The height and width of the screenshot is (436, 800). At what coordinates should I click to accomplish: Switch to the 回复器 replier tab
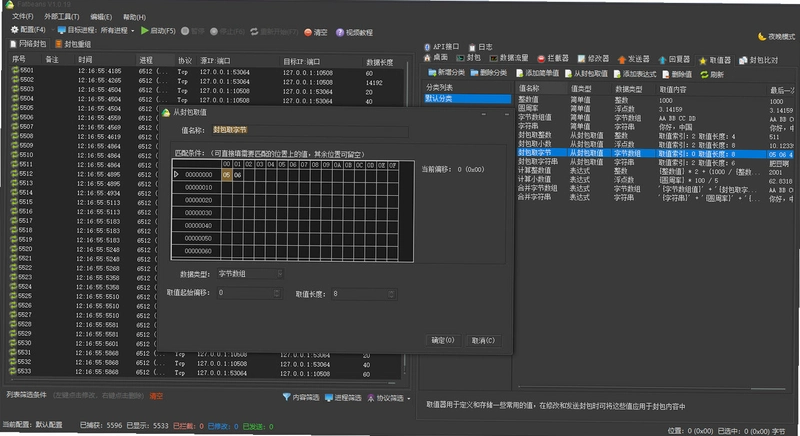tap(674, 59)
